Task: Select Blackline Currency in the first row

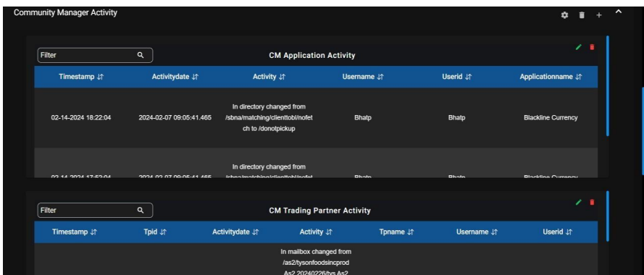Action: point(551,118)
